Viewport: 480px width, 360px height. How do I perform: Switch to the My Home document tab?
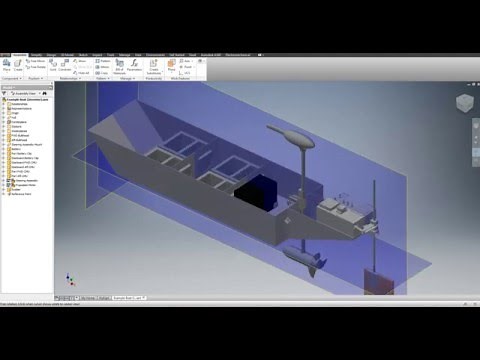88,298
